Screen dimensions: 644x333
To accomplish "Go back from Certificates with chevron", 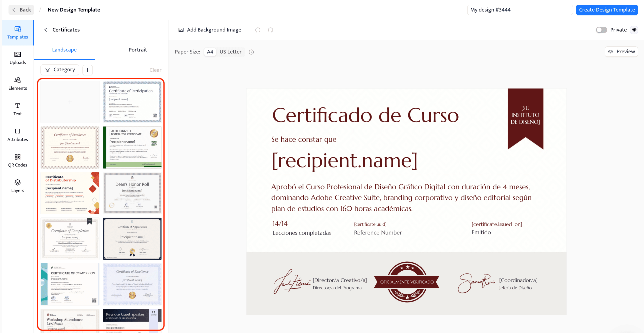I will click(46, 30).
